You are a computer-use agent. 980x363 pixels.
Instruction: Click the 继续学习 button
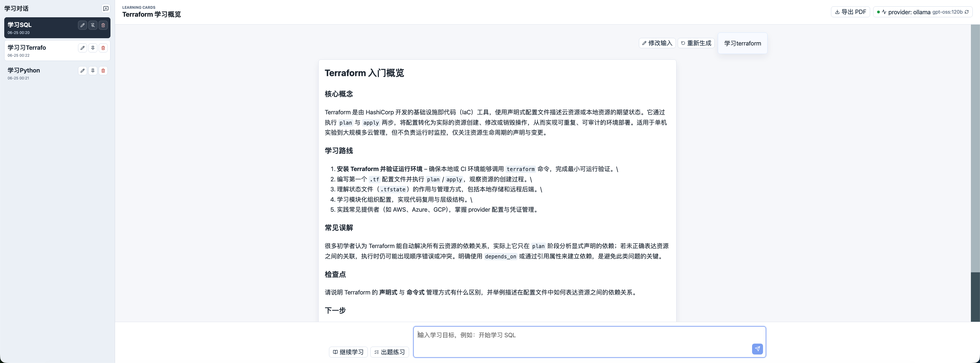348,352
